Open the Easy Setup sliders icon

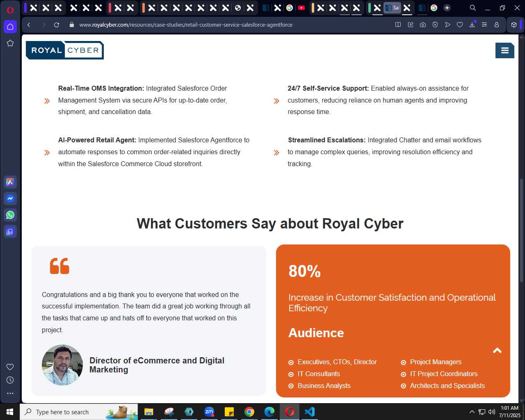coord(484,25)
